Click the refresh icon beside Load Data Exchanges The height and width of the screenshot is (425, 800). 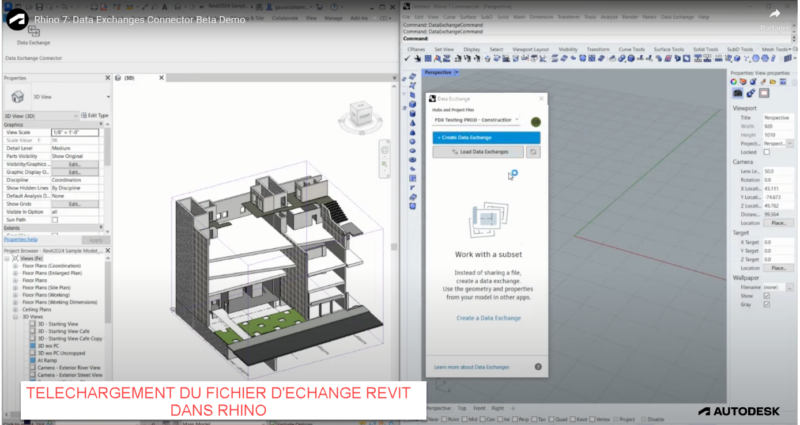[x=534, y=152]
